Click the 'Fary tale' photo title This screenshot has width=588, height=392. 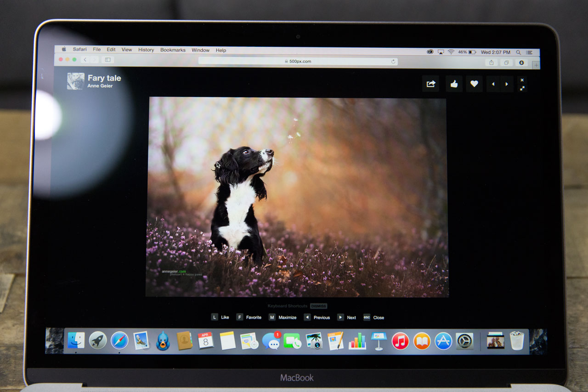pos(104,78)
